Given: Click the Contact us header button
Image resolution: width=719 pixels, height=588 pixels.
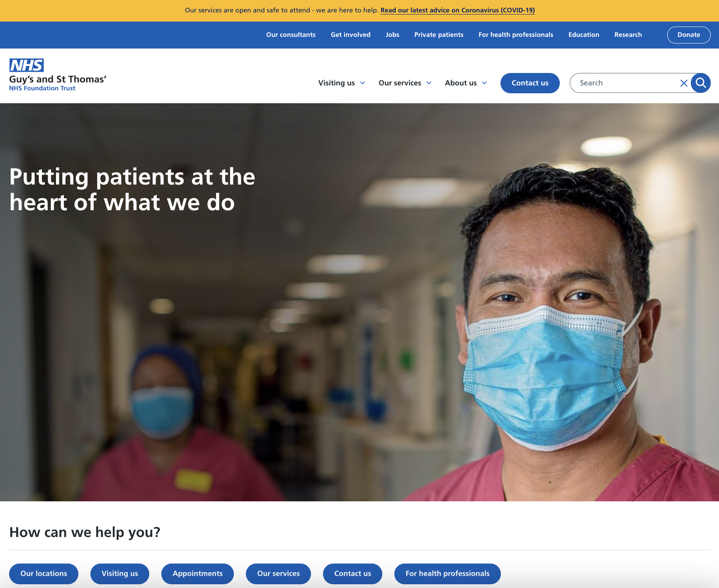Looking at the screenshot, I should click(x=530, y=83).
